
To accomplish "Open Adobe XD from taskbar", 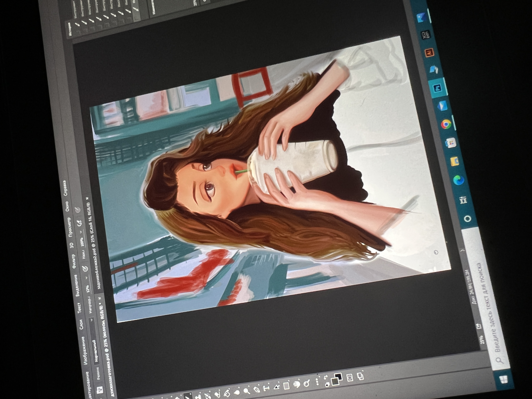I will click(x=426, y=35).
